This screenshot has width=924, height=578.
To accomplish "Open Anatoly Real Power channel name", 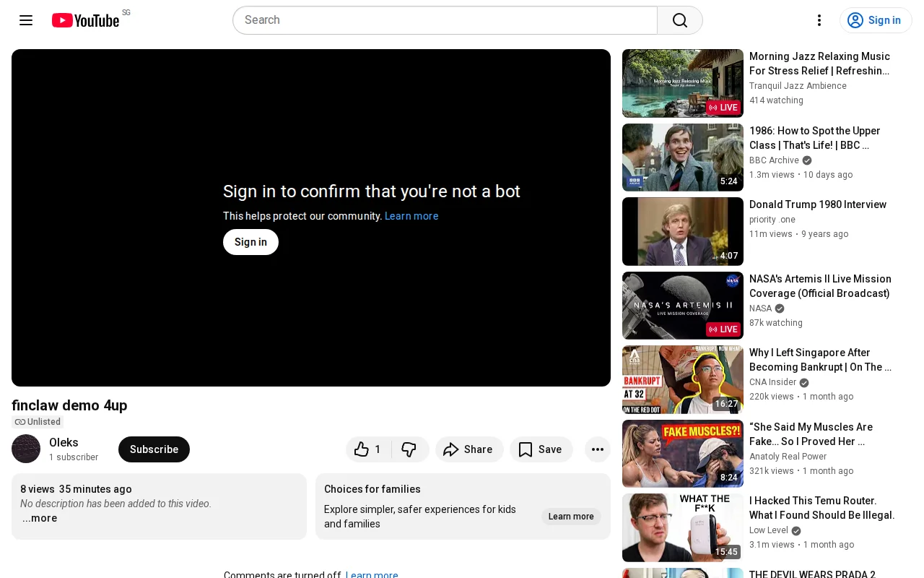I will coord(788,457).
